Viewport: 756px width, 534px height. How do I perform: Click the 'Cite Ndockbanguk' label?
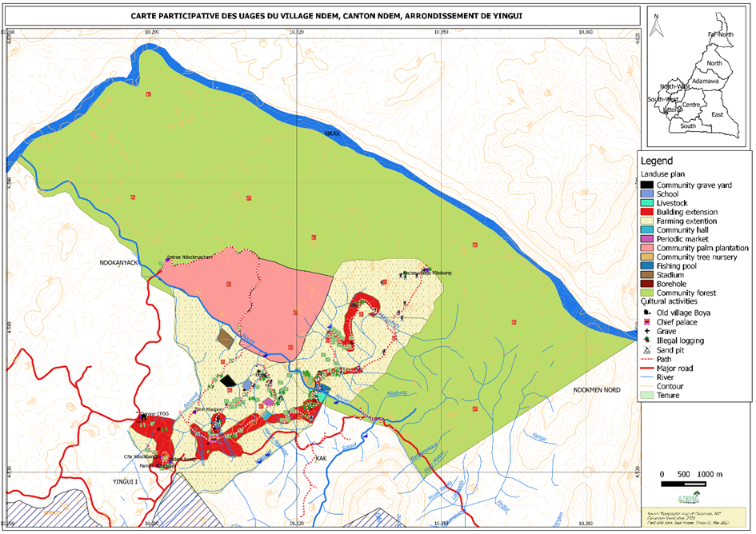pyautogui.click(x=142, y=456)
